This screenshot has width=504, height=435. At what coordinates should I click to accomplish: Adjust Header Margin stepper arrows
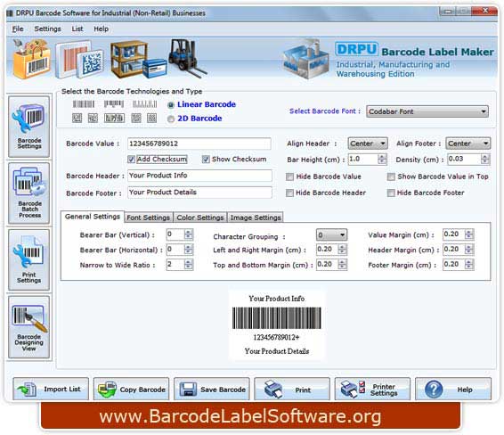click(x=469, y=250)
